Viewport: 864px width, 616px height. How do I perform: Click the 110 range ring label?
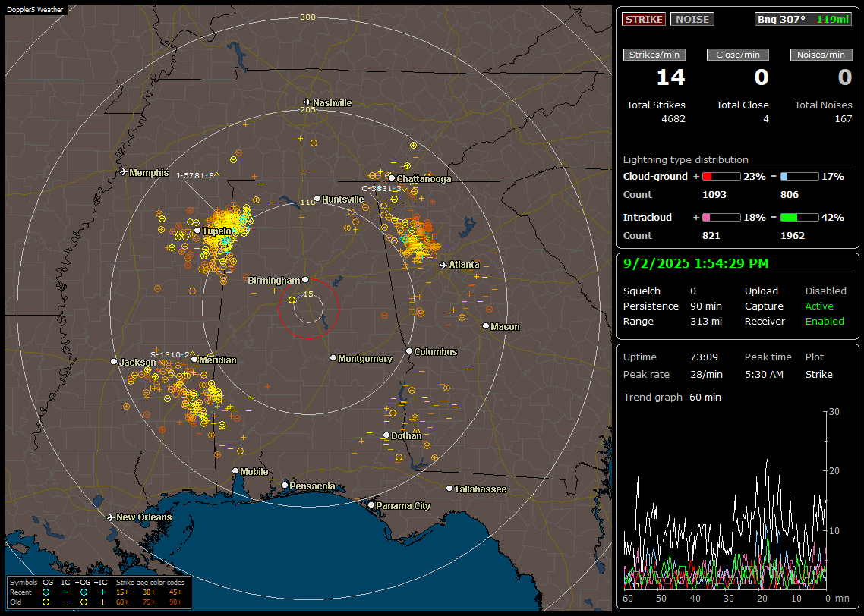[307, 202]
